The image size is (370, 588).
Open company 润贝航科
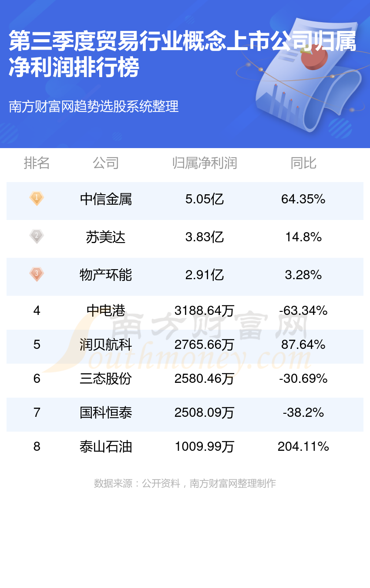[x=106, y=345]
